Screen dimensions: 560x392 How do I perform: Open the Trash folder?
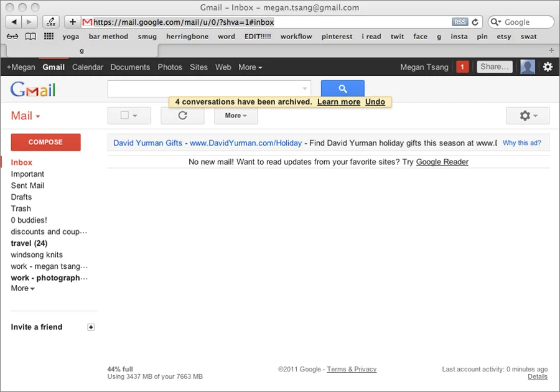pyautogui.click(x=21, y=208)
